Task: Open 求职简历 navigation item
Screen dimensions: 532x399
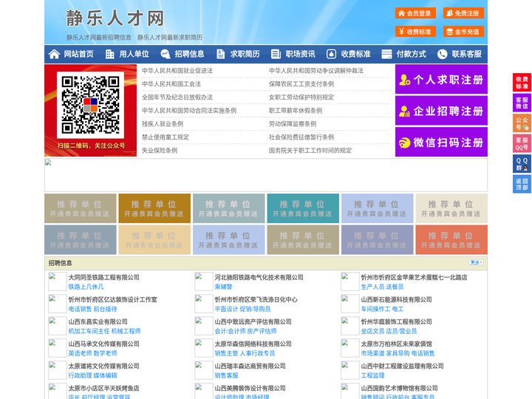Action: (245, 54)
